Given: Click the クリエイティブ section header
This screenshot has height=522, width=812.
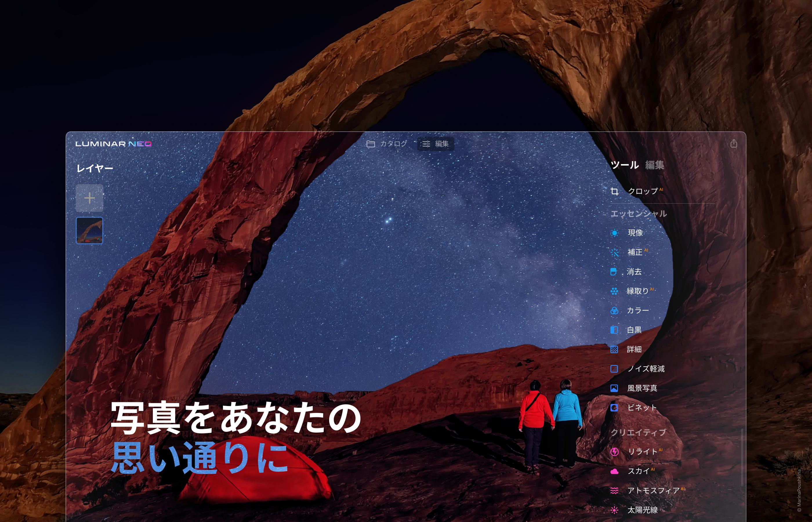Looking at the screenshot, I should click(639, 432).
